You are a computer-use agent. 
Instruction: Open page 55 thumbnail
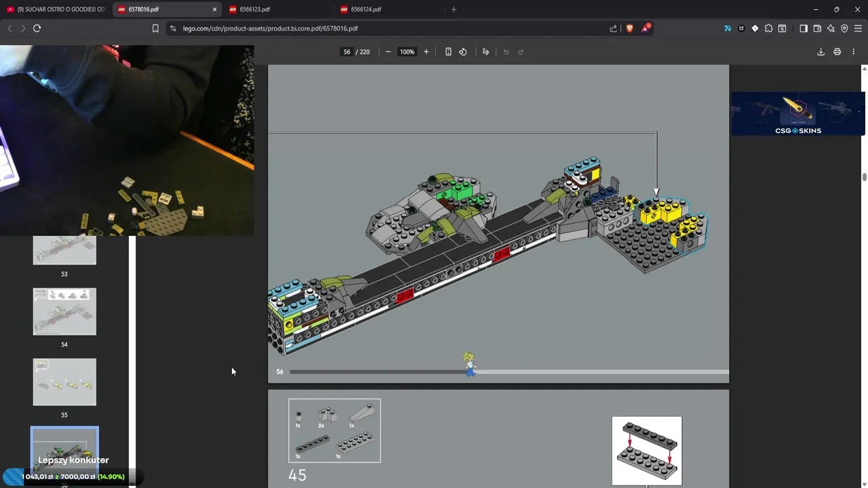[64, 382]
